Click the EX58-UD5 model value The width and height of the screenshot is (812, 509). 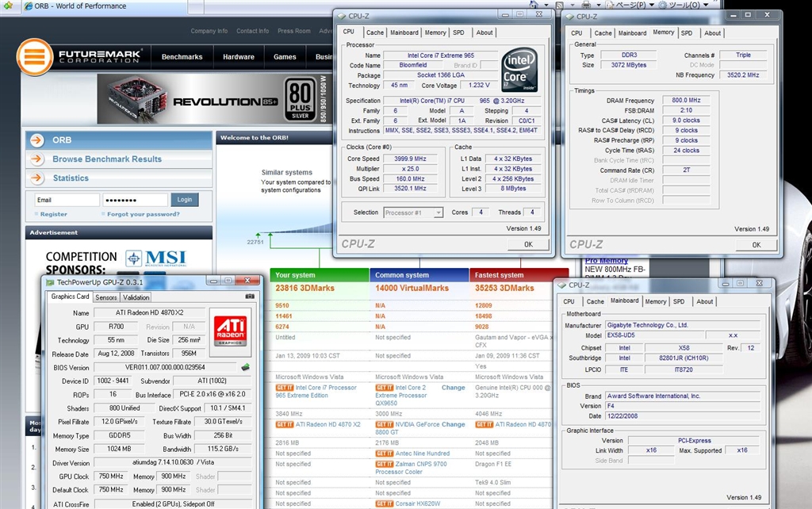[654, 335]
